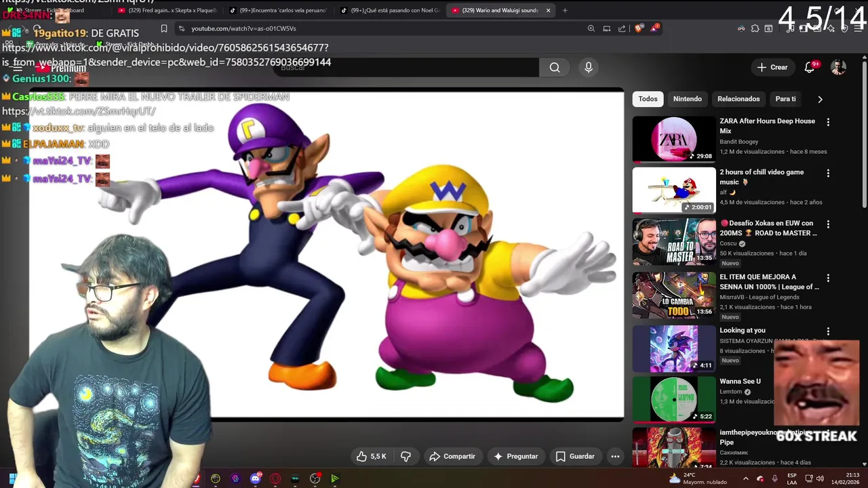
Task: Open YouTube notifications bell
Action: [809, 67]
